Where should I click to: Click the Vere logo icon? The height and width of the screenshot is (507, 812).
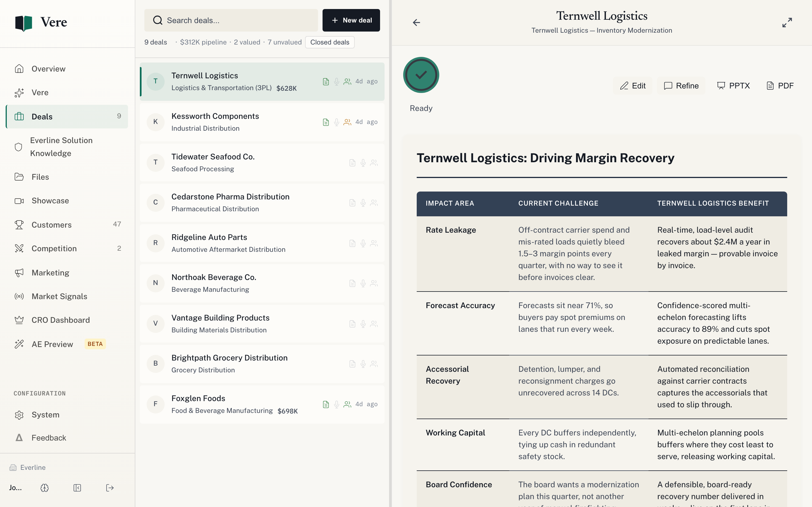[x=23, y=23]
